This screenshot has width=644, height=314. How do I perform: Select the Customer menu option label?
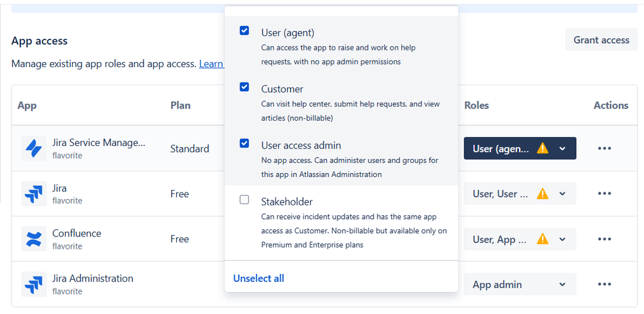282,89
